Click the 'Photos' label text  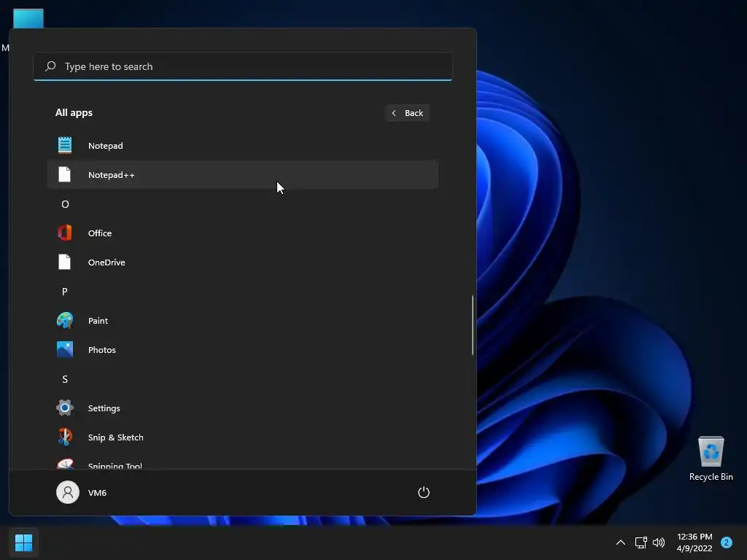click(102, 349)
